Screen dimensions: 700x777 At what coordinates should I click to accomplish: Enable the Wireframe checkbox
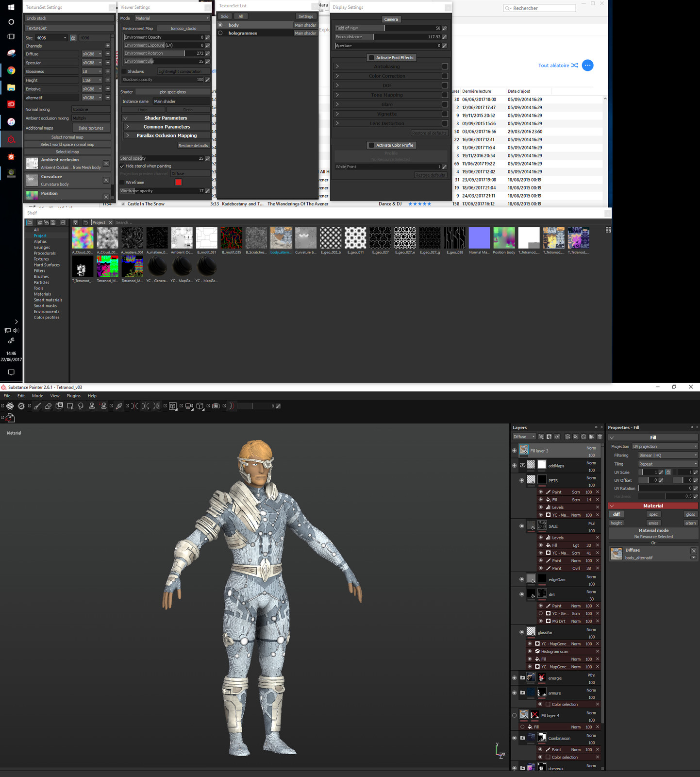coord(122,182)
